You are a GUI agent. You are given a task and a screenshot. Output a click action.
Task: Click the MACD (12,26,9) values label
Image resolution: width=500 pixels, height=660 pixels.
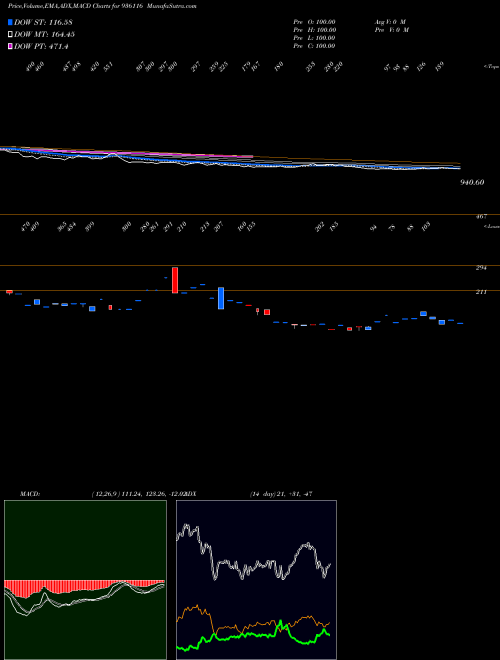pyautogui.click(x=137, y=494)
